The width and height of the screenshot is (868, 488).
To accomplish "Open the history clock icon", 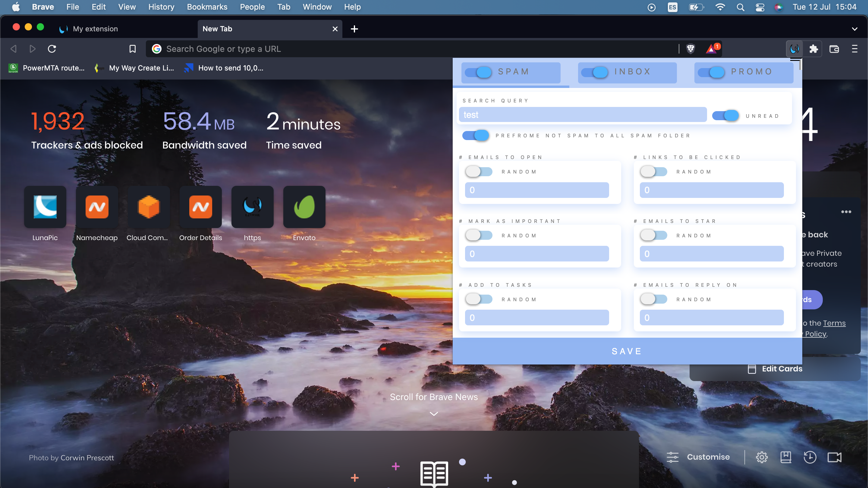I will point(810,457).
